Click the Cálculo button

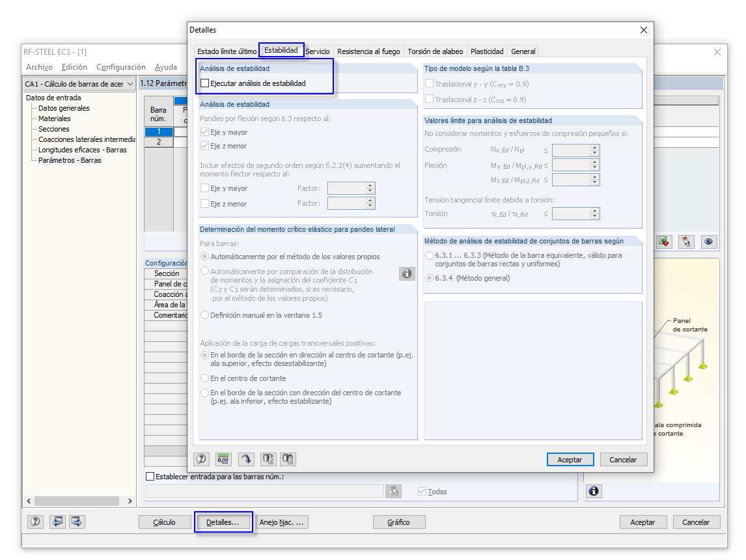[x=165, y=522]
